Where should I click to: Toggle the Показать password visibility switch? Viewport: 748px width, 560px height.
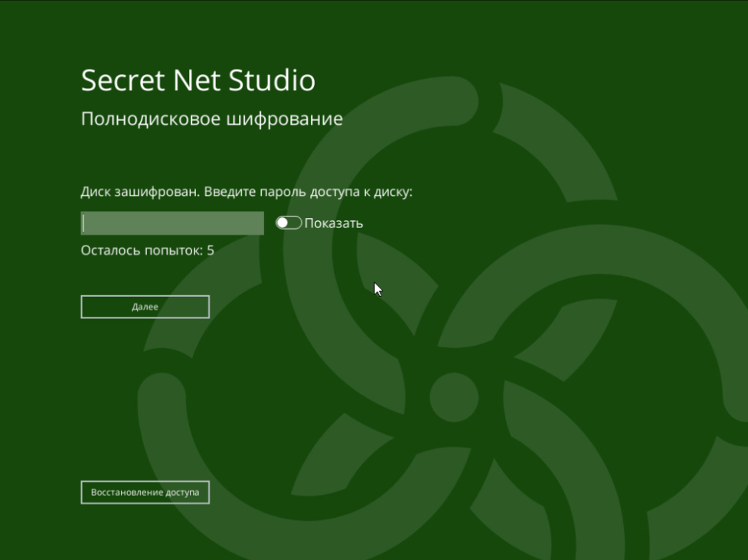click(x=289, y=223)
